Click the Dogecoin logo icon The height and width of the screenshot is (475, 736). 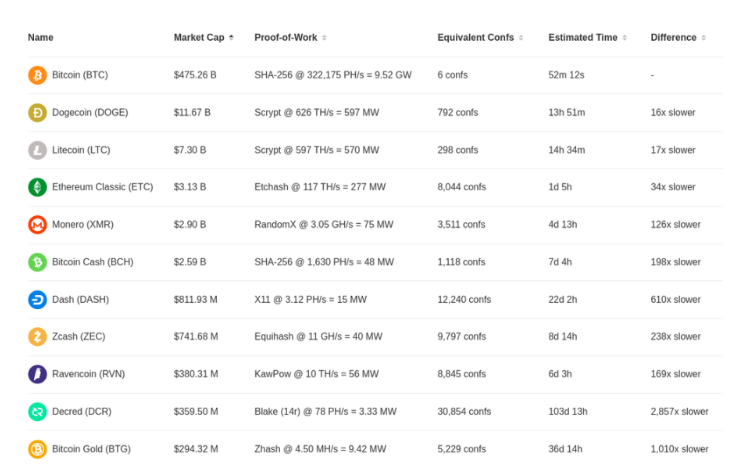pyautogui.click(x=38, y=113)
